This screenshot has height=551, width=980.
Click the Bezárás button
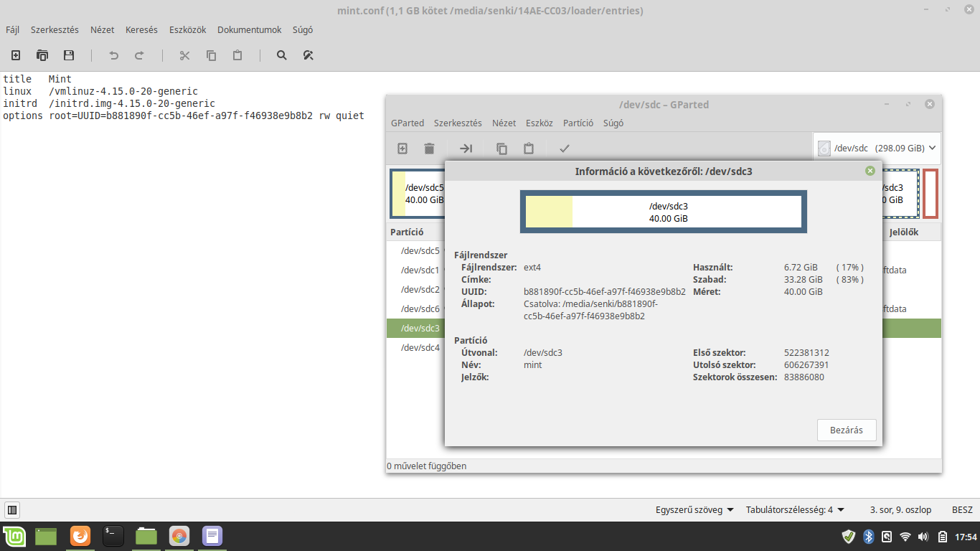tap(847, 430)
